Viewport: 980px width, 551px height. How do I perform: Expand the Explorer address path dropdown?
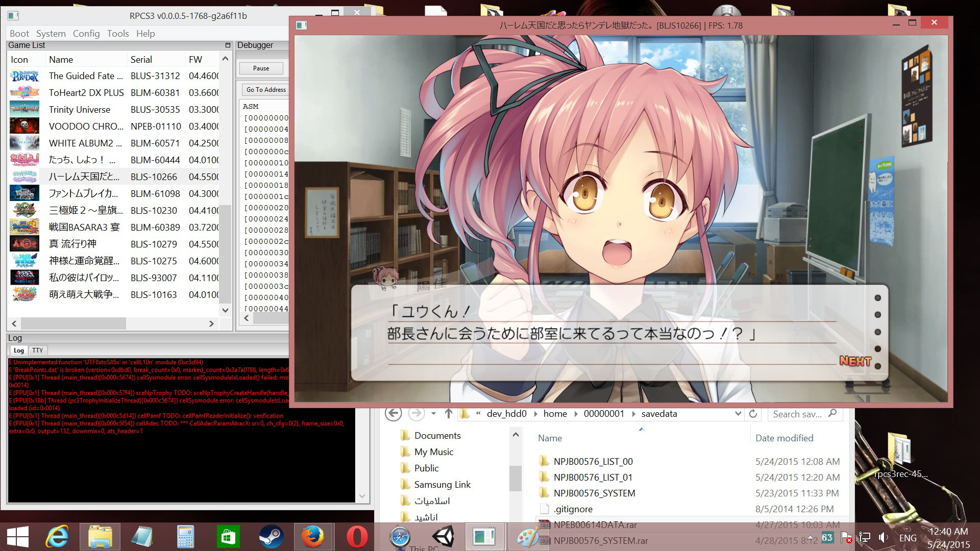(x=738, y=414)
